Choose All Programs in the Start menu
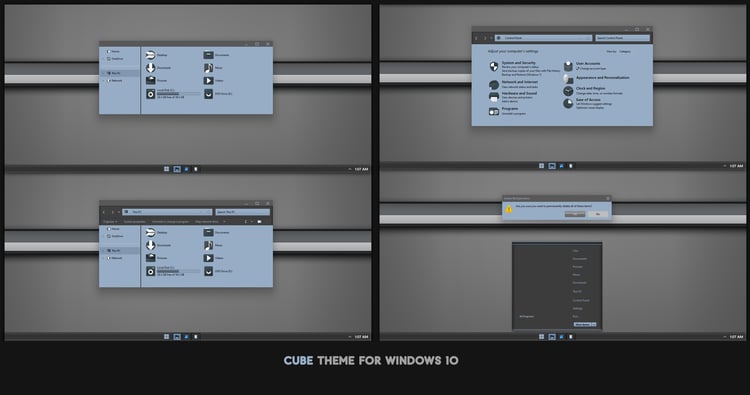 (527, 317)
